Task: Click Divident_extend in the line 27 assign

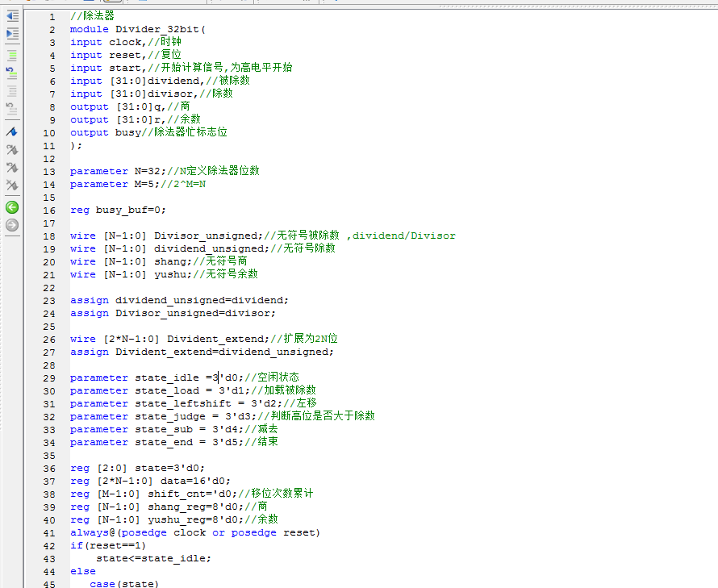Action: (161, 352)
